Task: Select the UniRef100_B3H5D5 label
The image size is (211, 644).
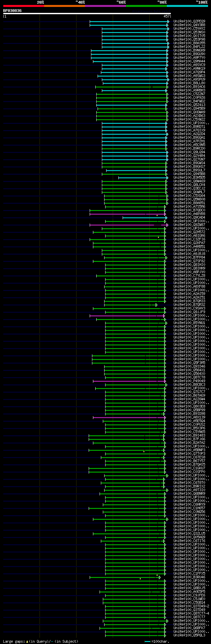Action: coord(189,177)
